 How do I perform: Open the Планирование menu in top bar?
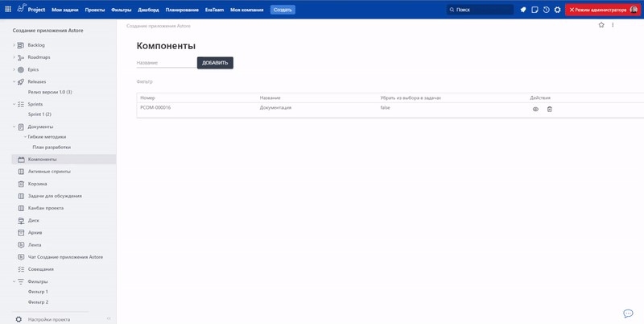(182, 10)
